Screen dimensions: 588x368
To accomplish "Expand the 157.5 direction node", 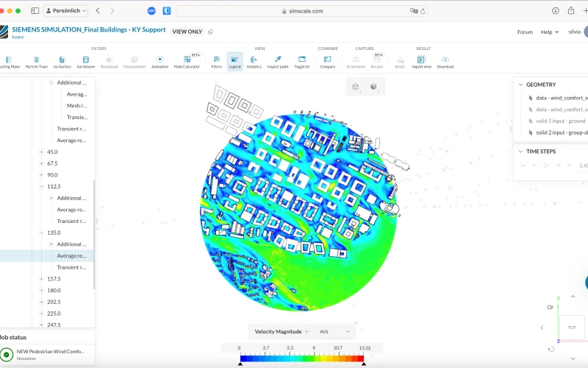I will pyautogui.click(x=42, y=279).
